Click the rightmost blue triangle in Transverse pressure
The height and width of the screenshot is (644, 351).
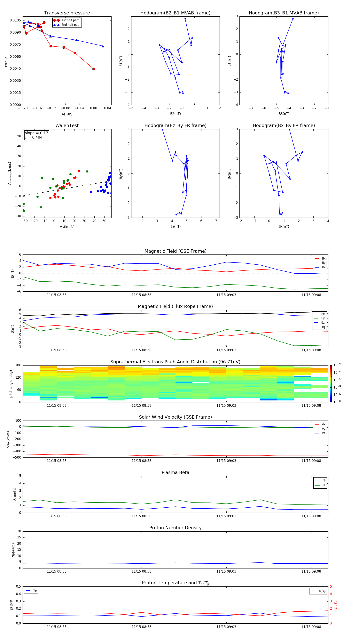pyautogui.click(x=103, y=46)
